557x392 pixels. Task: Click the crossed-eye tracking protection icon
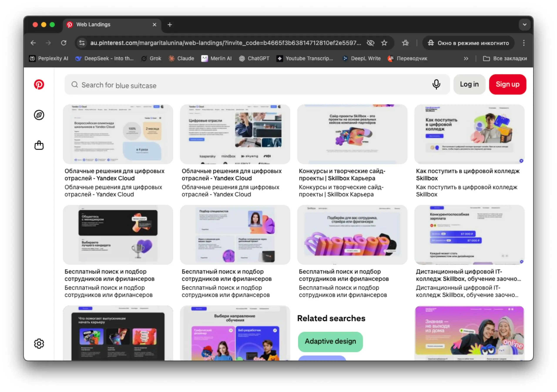coord(371,43)
